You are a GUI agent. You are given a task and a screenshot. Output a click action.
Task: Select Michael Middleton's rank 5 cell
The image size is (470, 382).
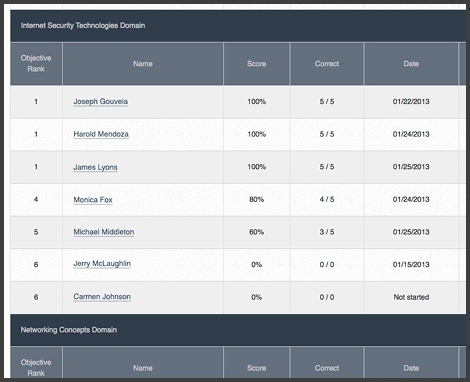36,232
